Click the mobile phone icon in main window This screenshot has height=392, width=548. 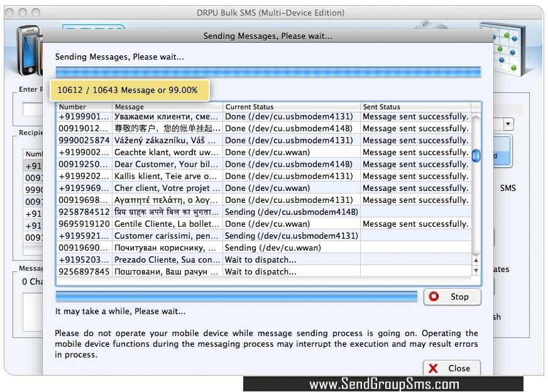click(29, 50)
